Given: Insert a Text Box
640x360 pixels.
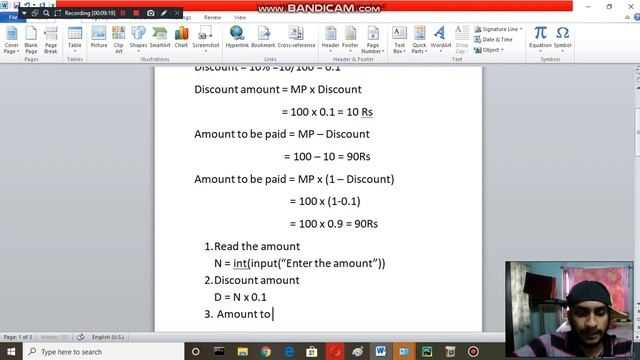Looking at the screenshot, I should (399, 40).
